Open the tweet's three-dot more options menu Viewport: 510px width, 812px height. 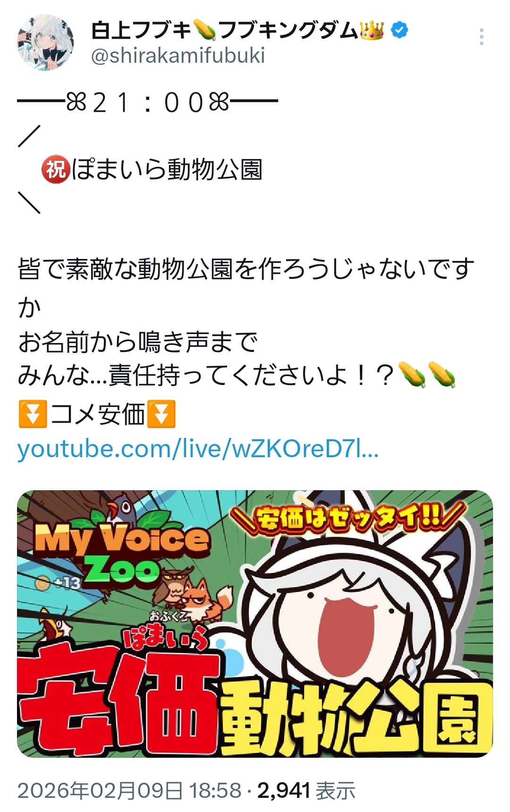pyautogui.click(x=481, y=37)
